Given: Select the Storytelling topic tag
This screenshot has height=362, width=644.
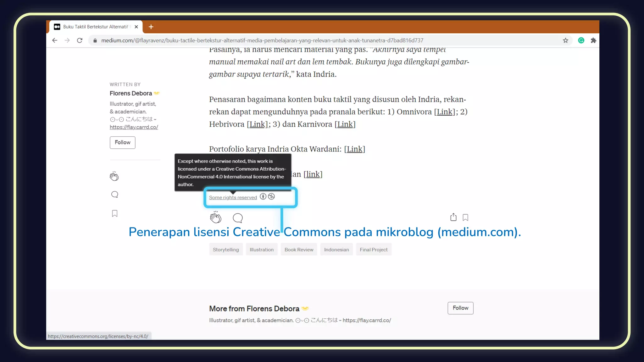Looking at the screenshot, I should (226, 249).
